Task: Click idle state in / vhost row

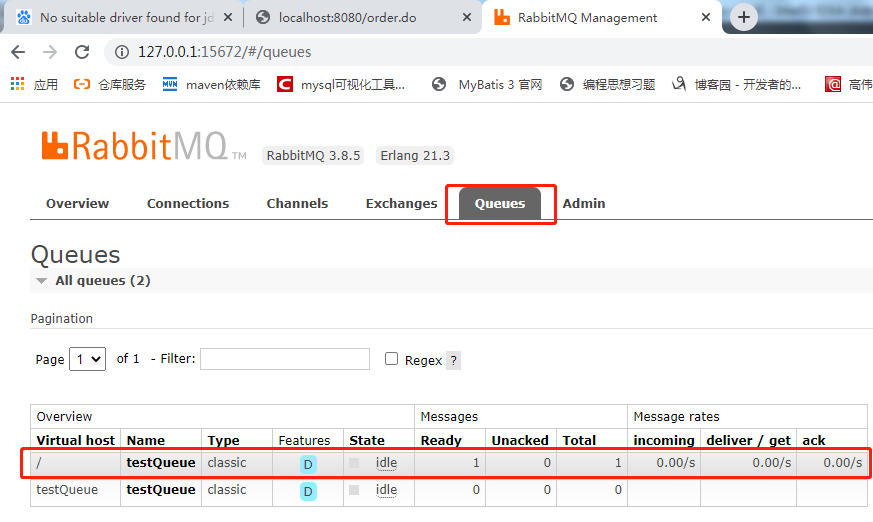Action: click(386, 463)
